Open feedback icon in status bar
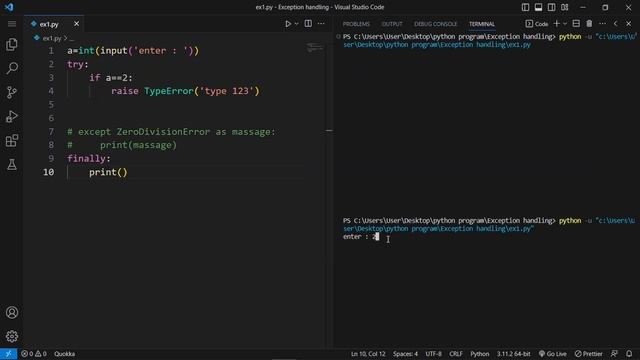This screenshot has width=640, height=360. [614, 354]
